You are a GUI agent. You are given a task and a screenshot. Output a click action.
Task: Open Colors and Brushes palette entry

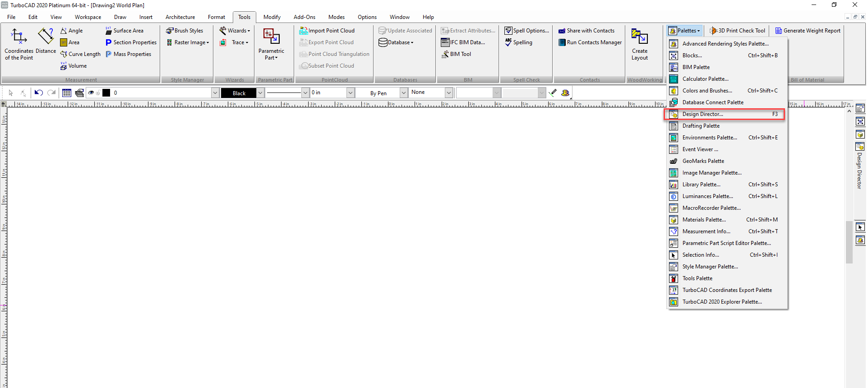[x=727, y=91]
